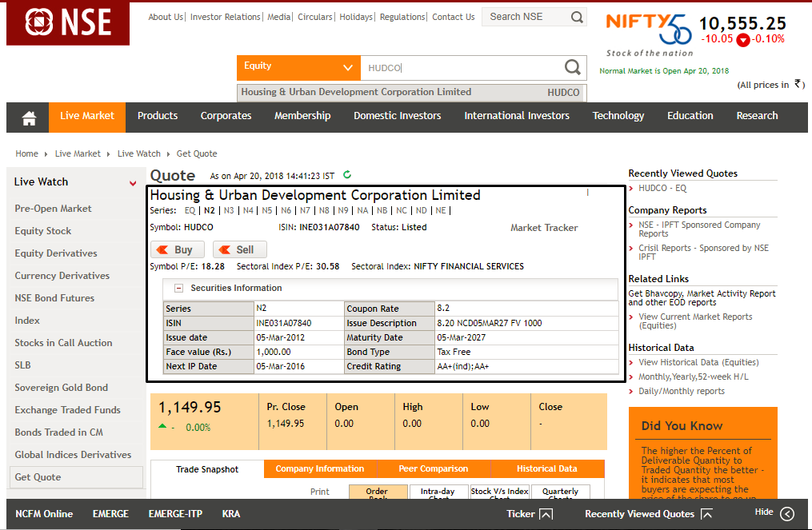Open HUDCO - EQ recently viewed quote
This screenshot has width=812, height=530.
coord(662,189)
